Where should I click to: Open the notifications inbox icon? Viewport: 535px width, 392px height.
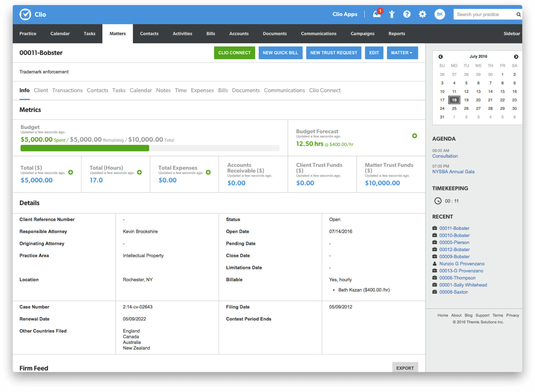377,14
